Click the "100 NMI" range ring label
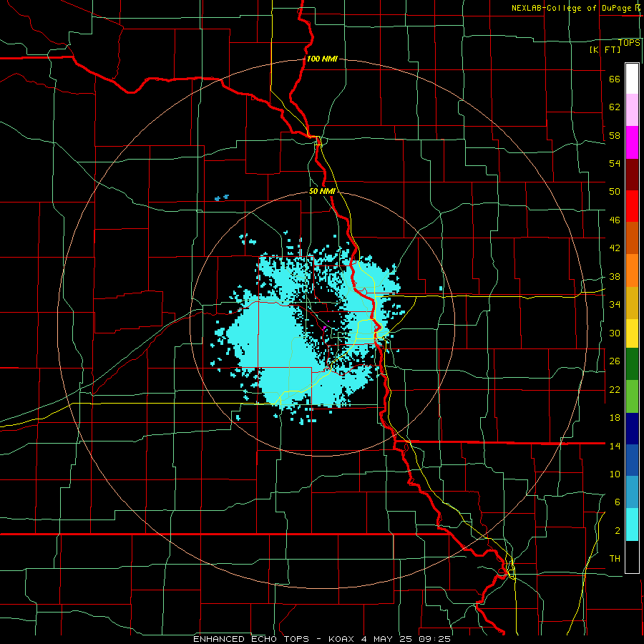644x644 pixels. pyautogui.click(x=322, y=59)
